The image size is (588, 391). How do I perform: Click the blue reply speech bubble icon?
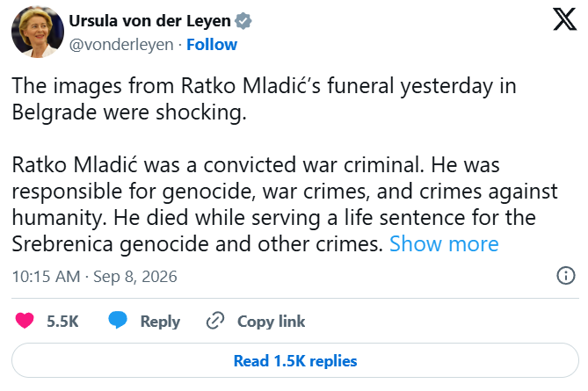(x=118, y=321)
